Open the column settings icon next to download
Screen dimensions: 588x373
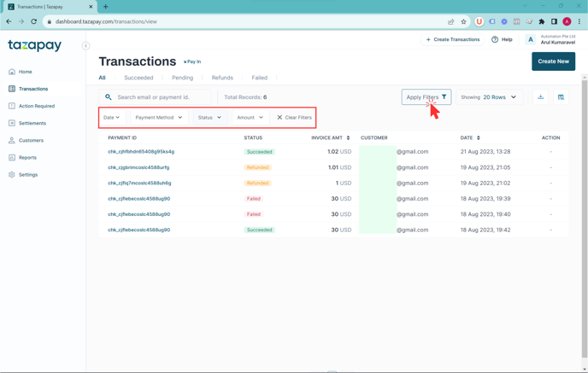point(561,97)
